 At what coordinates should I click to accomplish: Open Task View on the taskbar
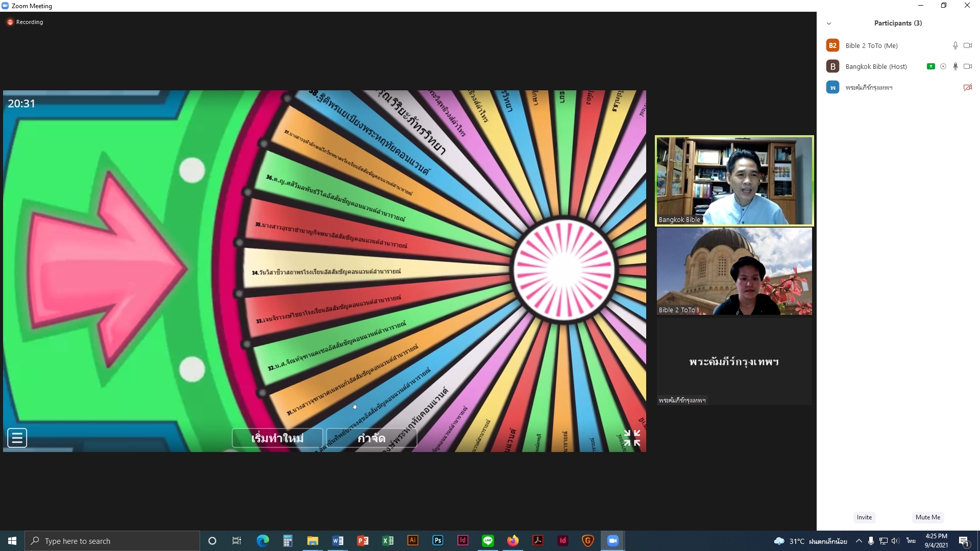tap(237, 541)
